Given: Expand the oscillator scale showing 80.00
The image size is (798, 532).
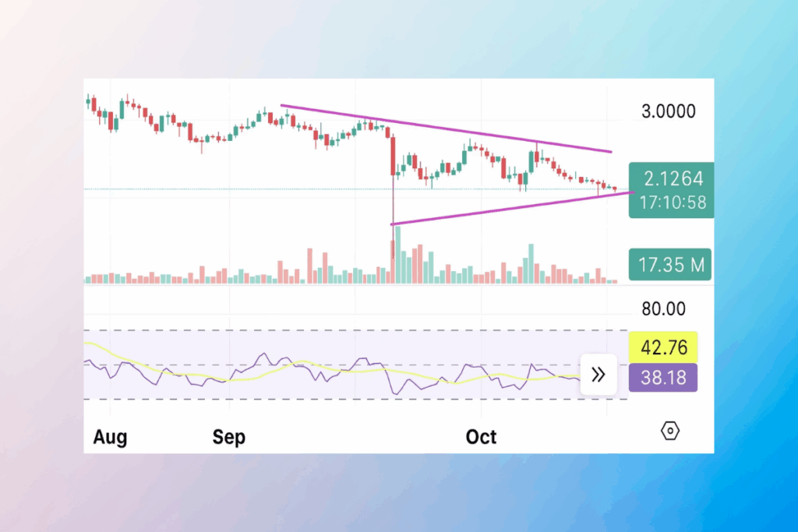Looking at the screenshot, I should (x=663, y=308).
